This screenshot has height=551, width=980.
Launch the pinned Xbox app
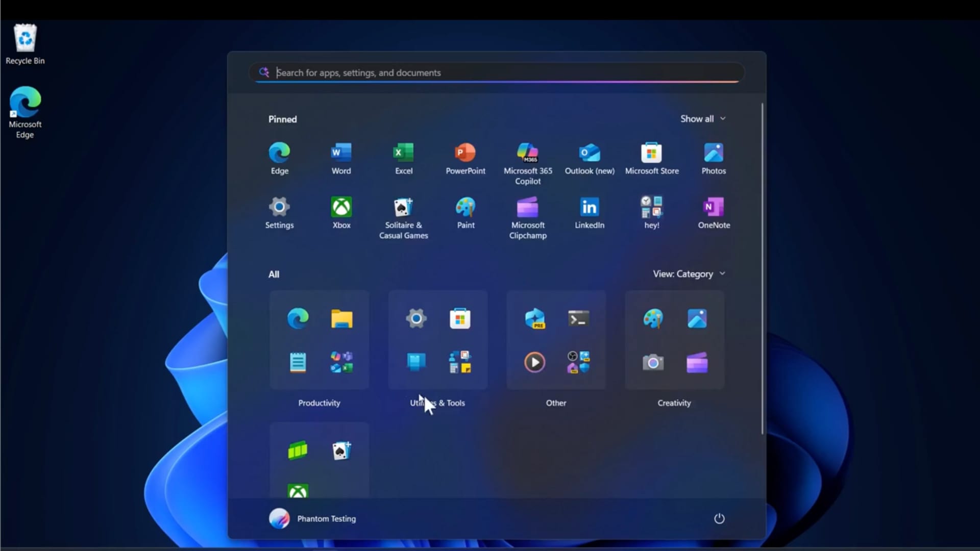tap(341, 213)
